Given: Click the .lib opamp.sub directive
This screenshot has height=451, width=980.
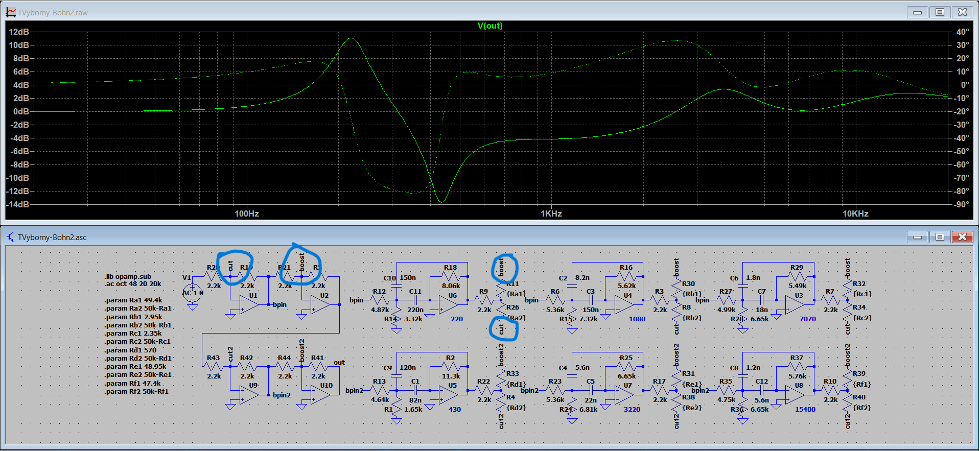Looking at the screenshot, I should coord(128,276).
